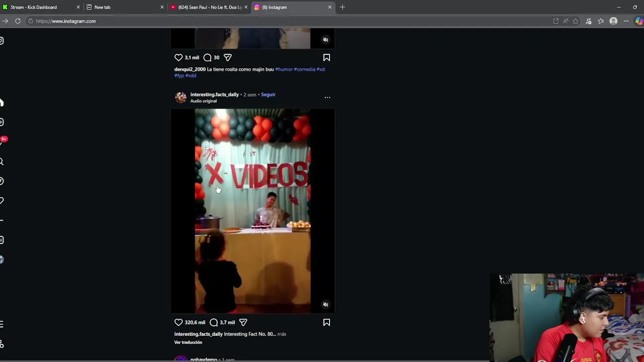The image size is (644, 362).
Task: Open the #fyp hashtag
Action: pyautogui.click(x=179, y=75)
